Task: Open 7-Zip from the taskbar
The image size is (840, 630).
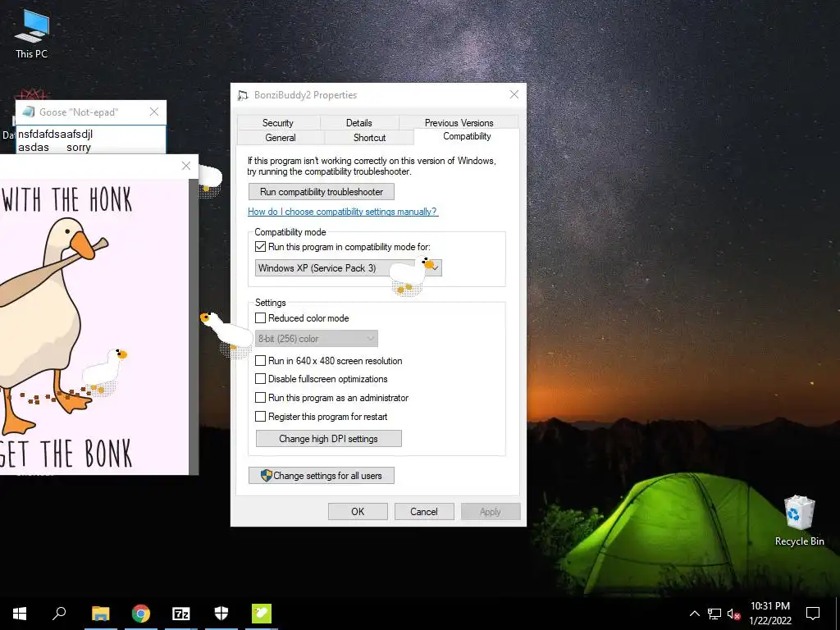Action: (x=181, y=614)
